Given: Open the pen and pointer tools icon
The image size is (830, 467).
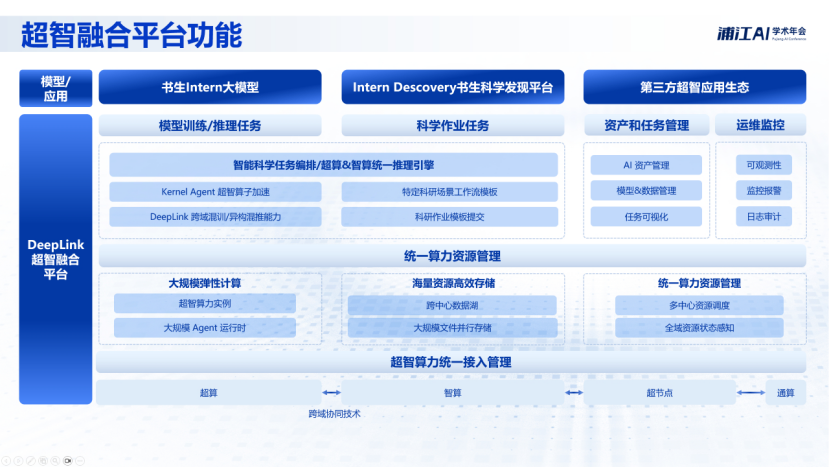Looking at the screenshot, I should point(30,460).
